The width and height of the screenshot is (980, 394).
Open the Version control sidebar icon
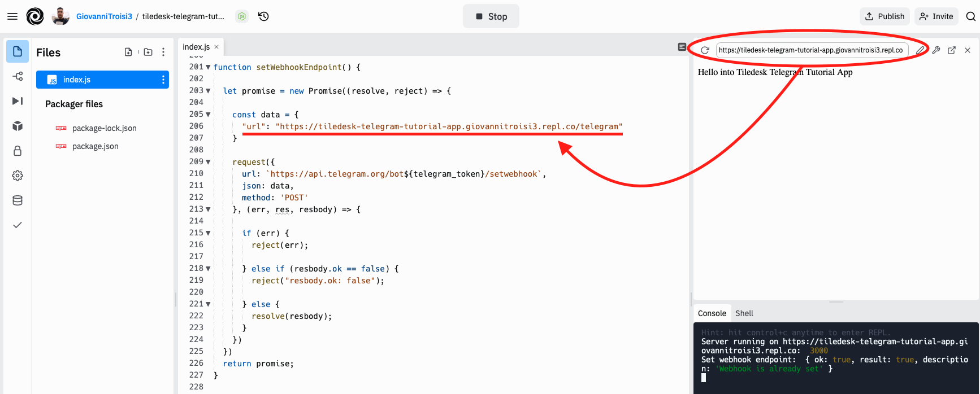(x=18, y=76)
